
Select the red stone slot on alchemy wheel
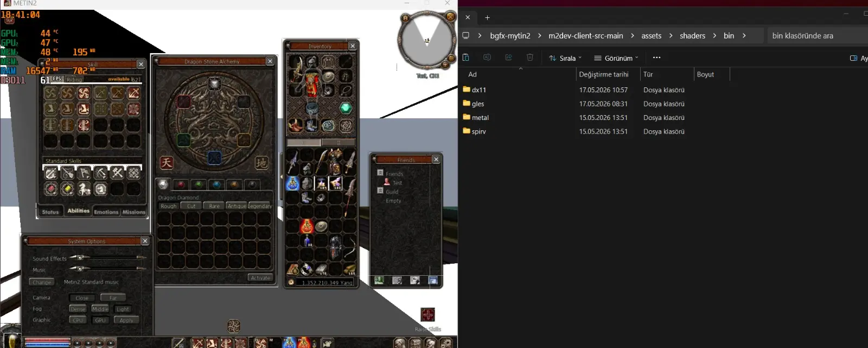pos(184,102)
